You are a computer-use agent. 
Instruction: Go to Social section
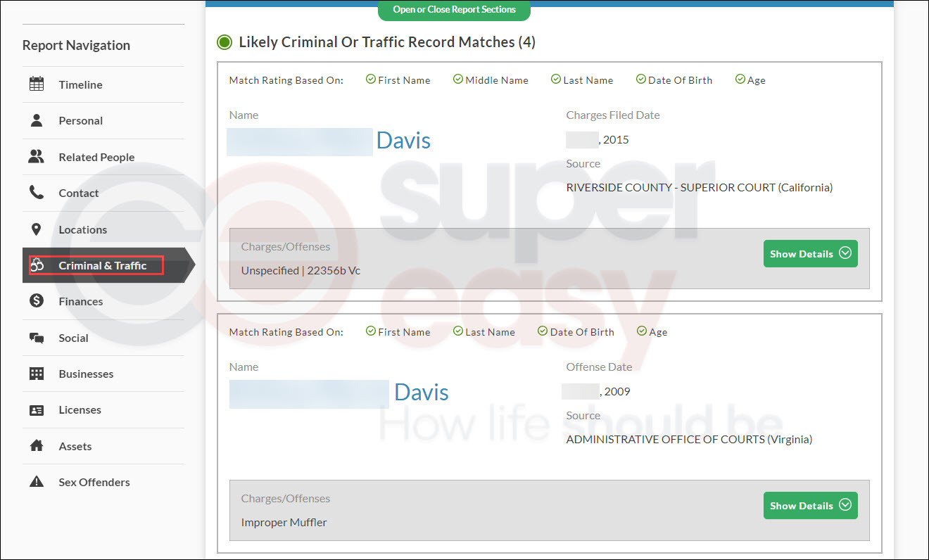pyautogui.click(x=103, y=338)
